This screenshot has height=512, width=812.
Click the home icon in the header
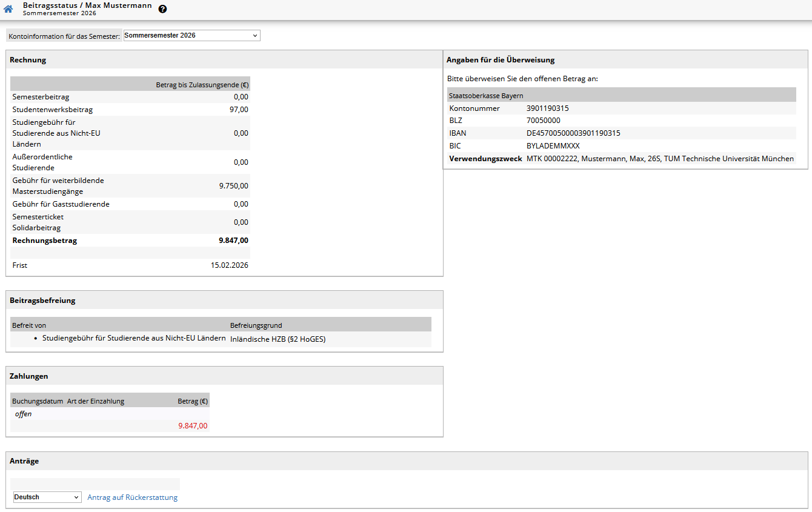point(8,9)
